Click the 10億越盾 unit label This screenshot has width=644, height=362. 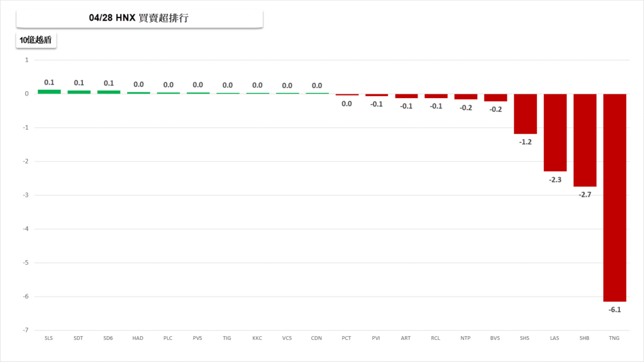(36, 40)
